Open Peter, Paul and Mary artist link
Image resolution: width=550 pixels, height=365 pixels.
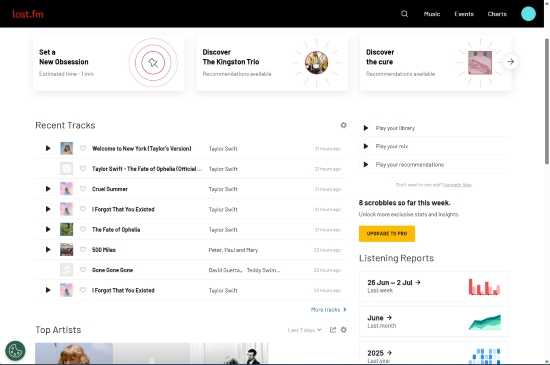click(233, 250)
